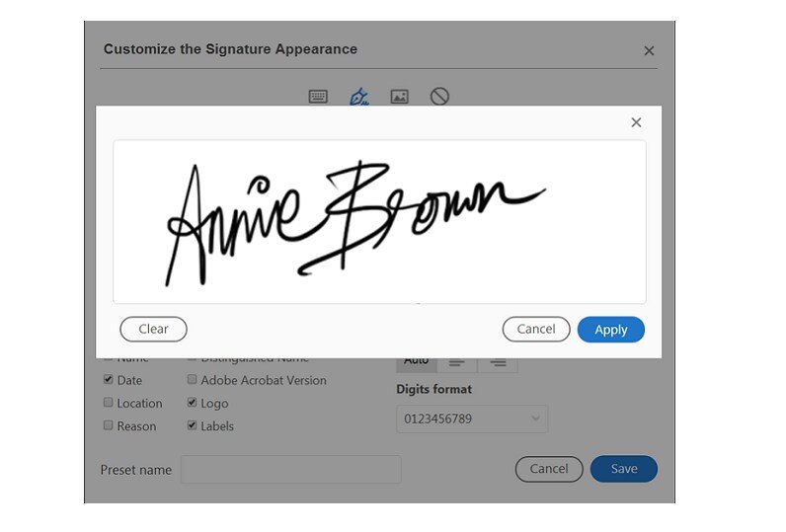Select the no-signature (none) icon
This screenshot has height=532, width=786.
pos(440,97)
